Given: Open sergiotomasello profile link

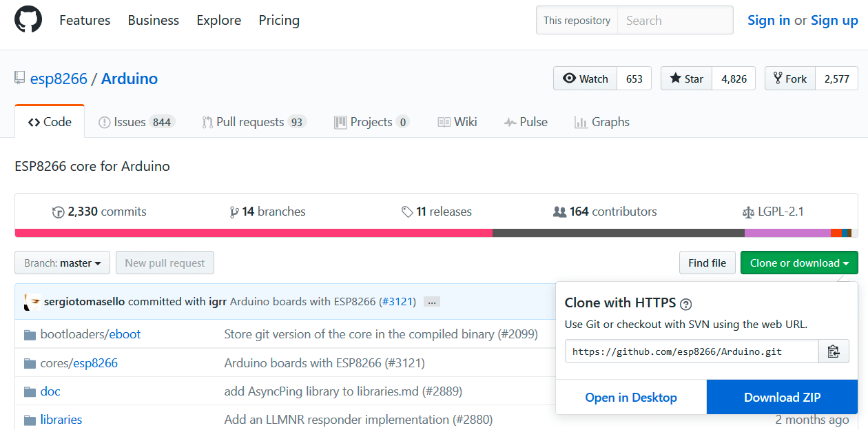Looking at the screenshot, I should coord(85,302).
